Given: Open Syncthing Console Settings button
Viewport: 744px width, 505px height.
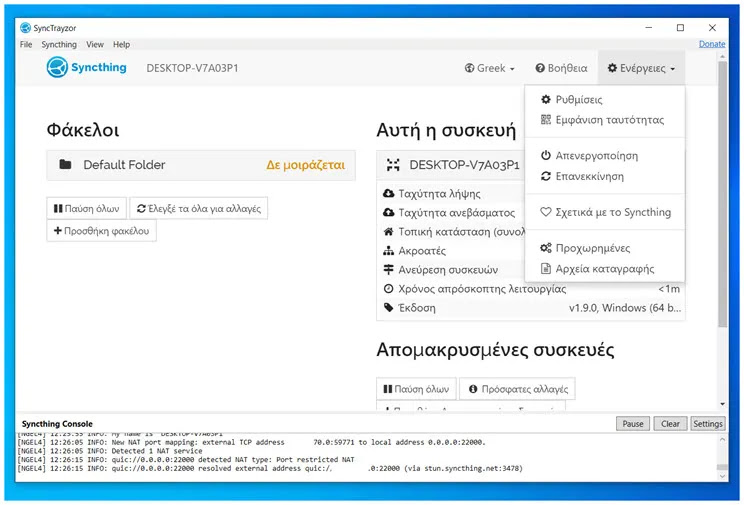Looking at the screenshot, I should coord(707,423).
